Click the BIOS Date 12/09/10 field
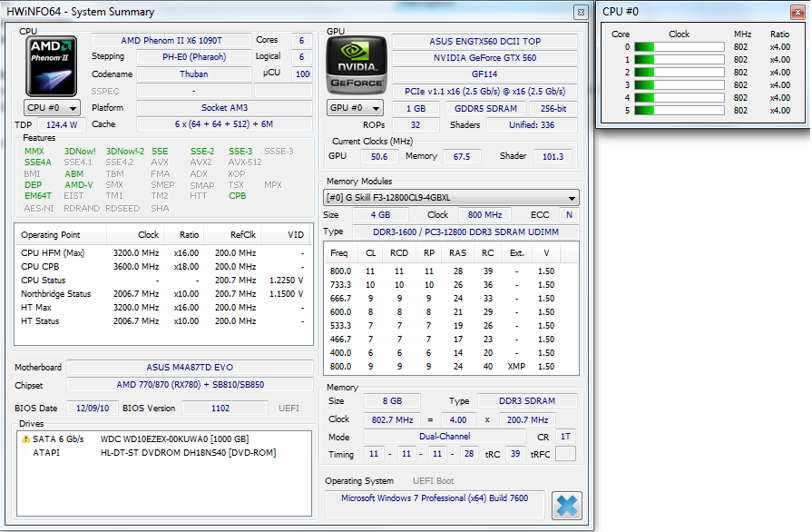Viewport: 812px width, 532px height. click(x=93, y=409)
